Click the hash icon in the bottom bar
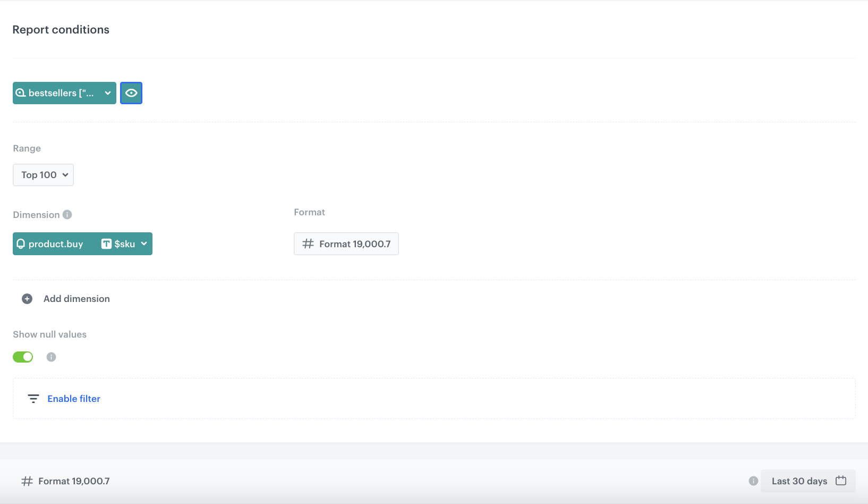 click(x=27, y=481)
